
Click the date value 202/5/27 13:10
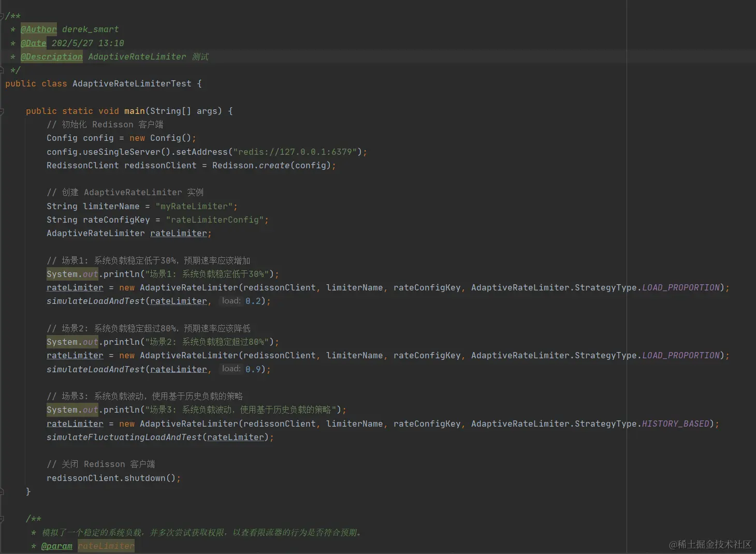(x=88, y=43)
